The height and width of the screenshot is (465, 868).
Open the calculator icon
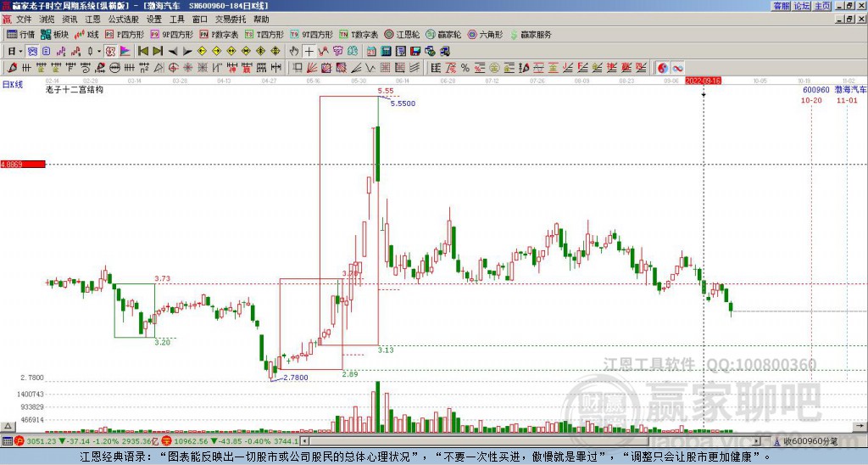click(386, 52)
